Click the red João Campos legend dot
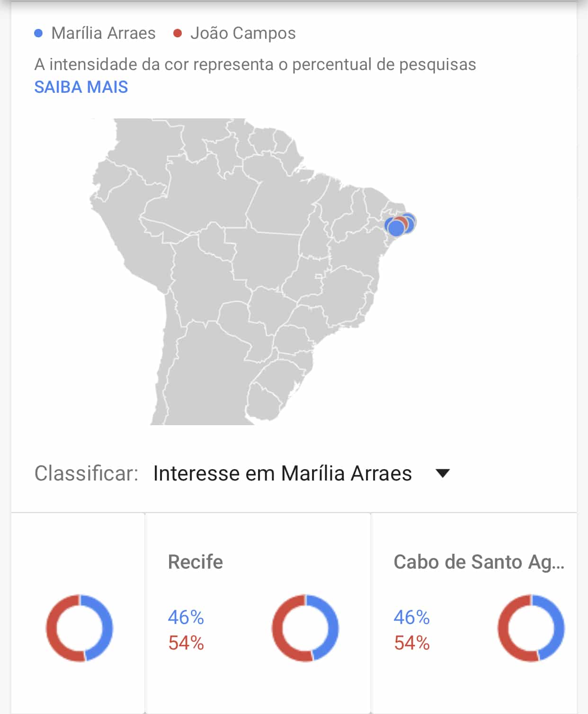Image resolution: width=588 pixels, height=714 pixels. pos(178,33)
